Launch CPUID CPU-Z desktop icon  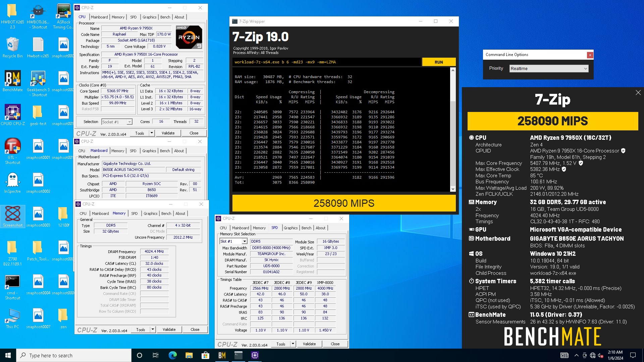click(12, 115)
